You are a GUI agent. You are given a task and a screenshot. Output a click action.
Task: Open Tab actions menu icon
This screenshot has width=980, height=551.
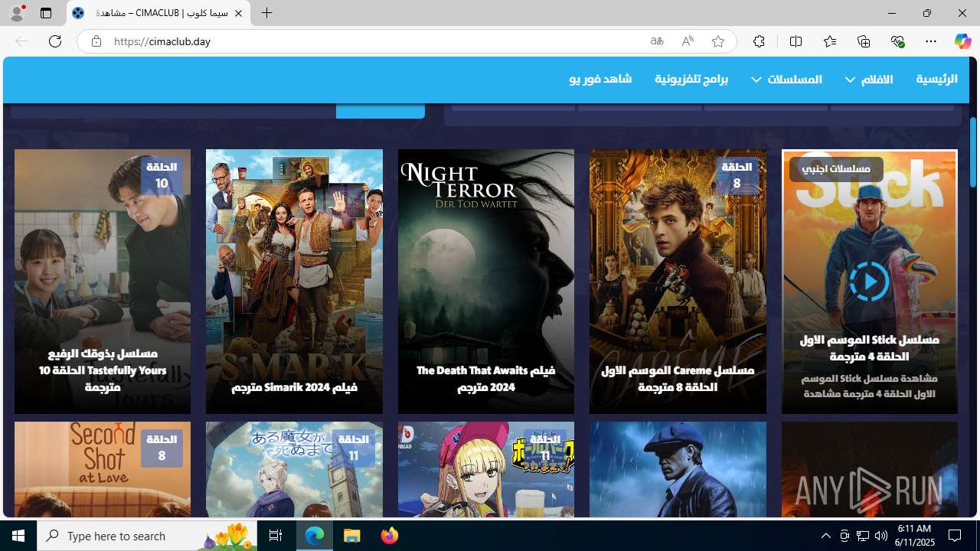pos(46,13)
